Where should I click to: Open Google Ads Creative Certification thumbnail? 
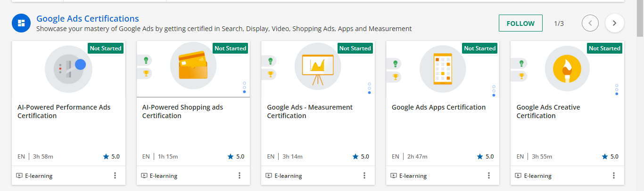568,69
